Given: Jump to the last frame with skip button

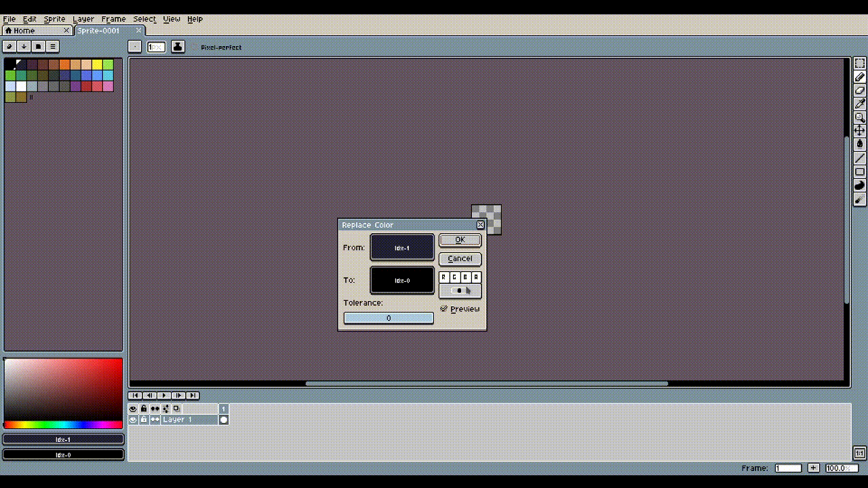Looking at the screenshot, I should pos(193,396).
